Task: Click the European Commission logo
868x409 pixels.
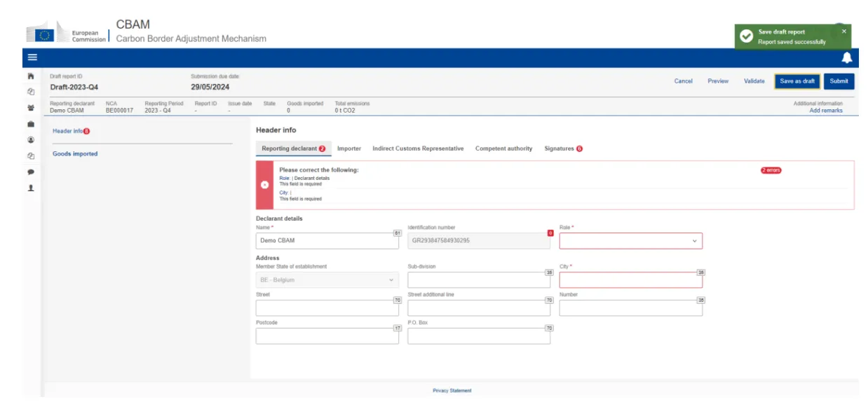Action: tap(67, 33)
